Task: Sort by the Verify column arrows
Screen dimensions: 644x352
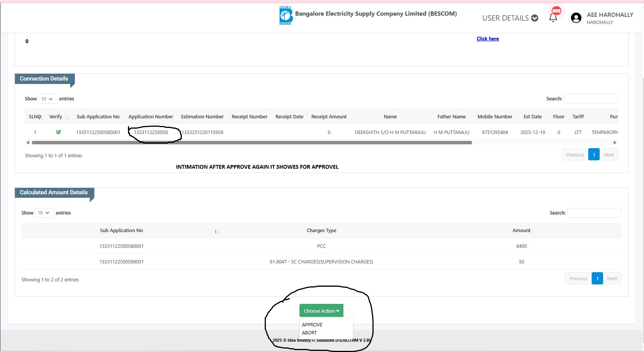Action: (67, 118)
